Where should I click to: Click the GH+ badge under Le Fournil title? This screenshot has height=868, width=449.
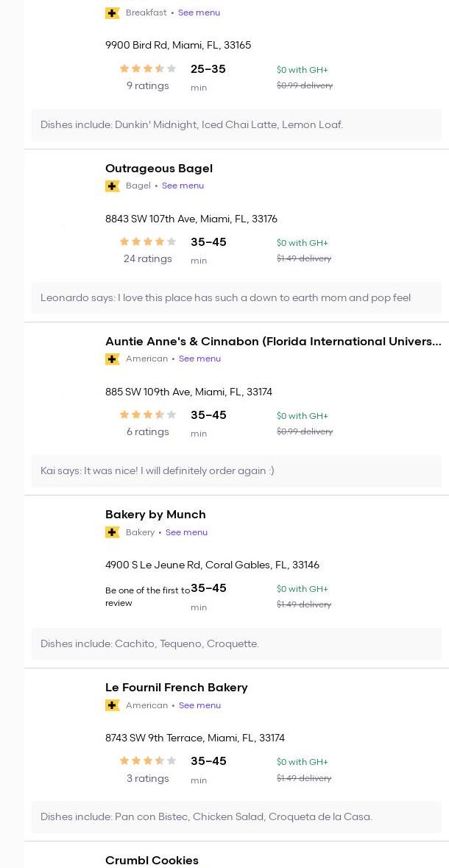[113, 705]
